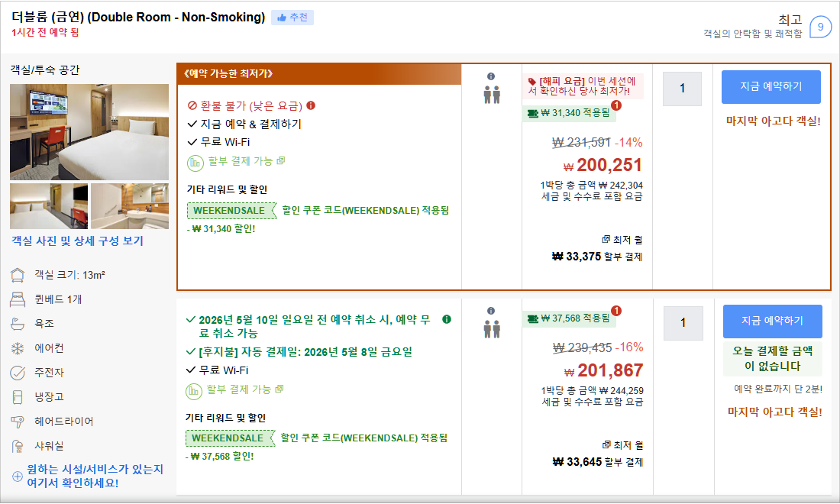
Task: Open 객실 사진 및 상세 구성 보기 link
Action: click(x=78, y=241)
